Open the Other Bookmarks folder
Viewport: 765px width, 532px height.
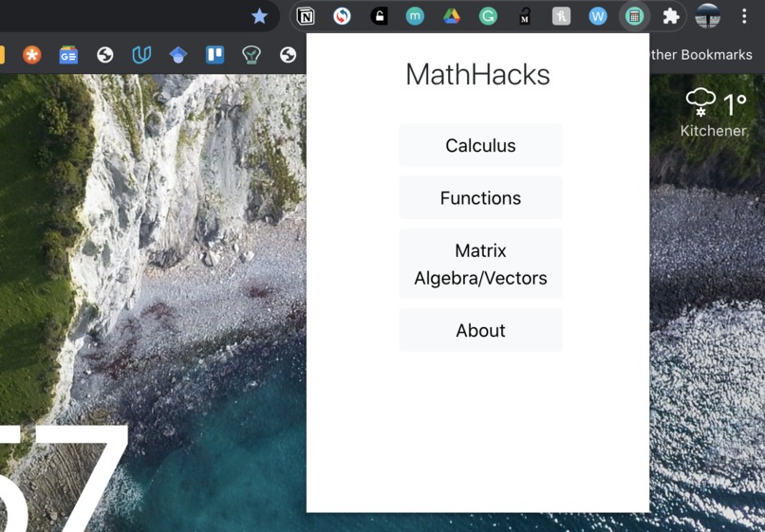tap(701, 55)
